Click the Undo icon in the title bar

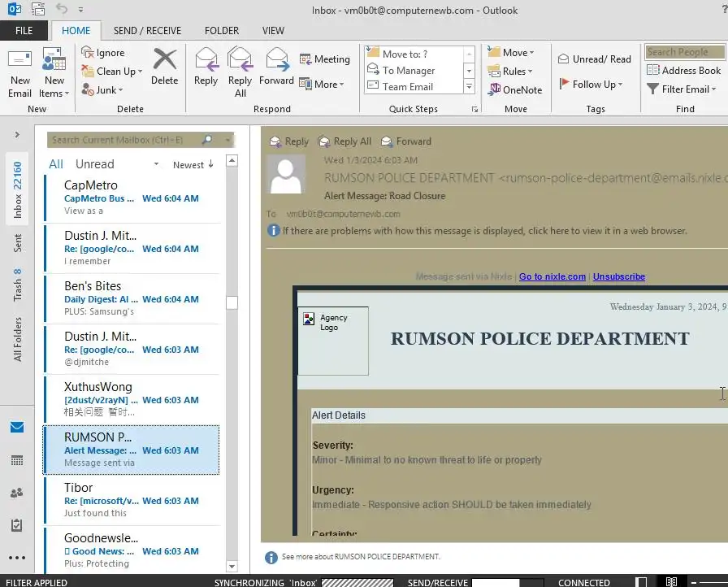[61, 9]
